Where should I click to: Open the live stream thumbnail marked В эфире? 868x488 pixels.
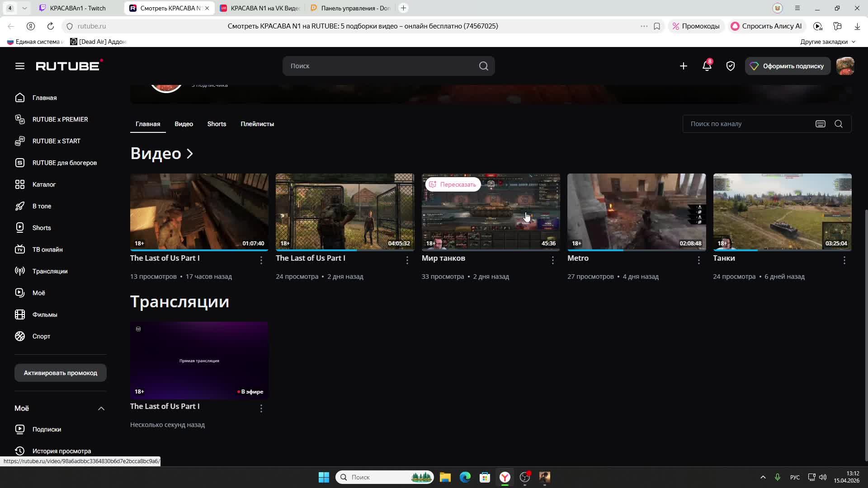[199, 360]
